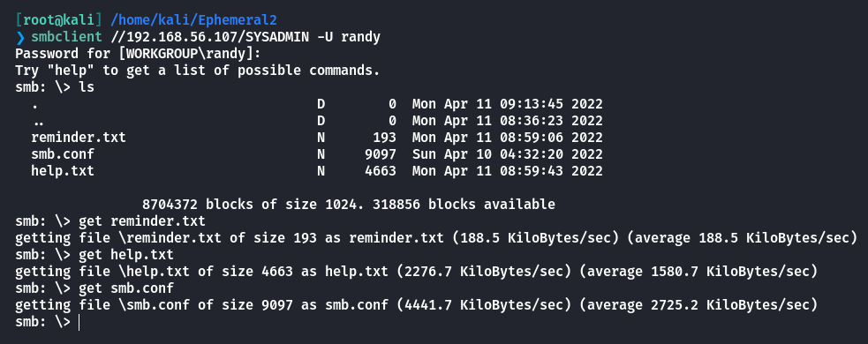This screenshot has height=344, width=868.
Task: Click the 'get smb.conf' command line
Action: click(x=126, y=288)
